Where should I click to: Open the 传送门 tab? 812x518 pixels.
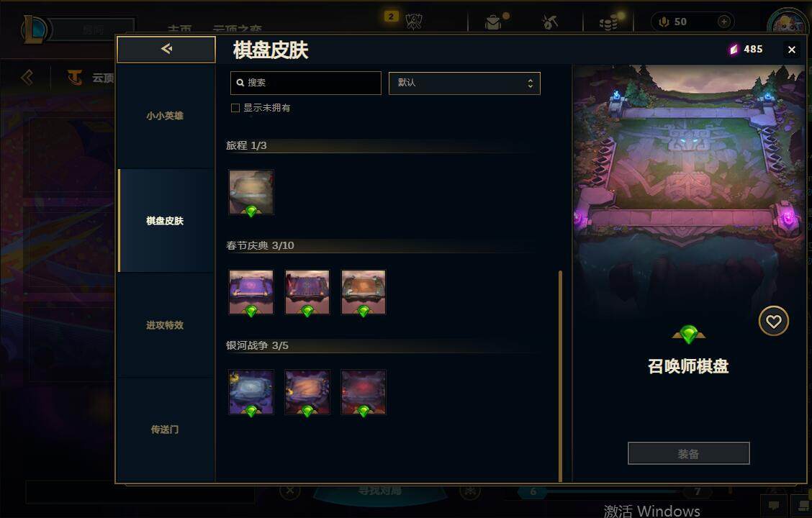(165, 430)
